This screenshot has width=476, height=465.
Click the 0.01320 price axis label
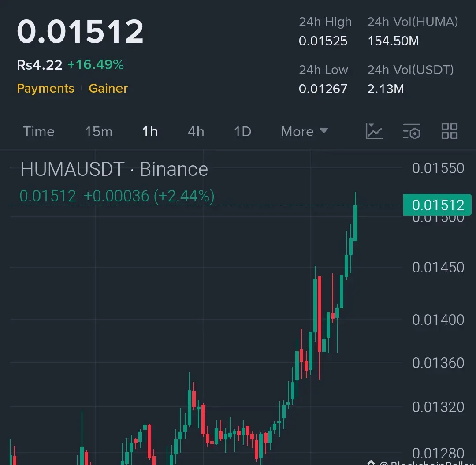(x=438, y=407)
